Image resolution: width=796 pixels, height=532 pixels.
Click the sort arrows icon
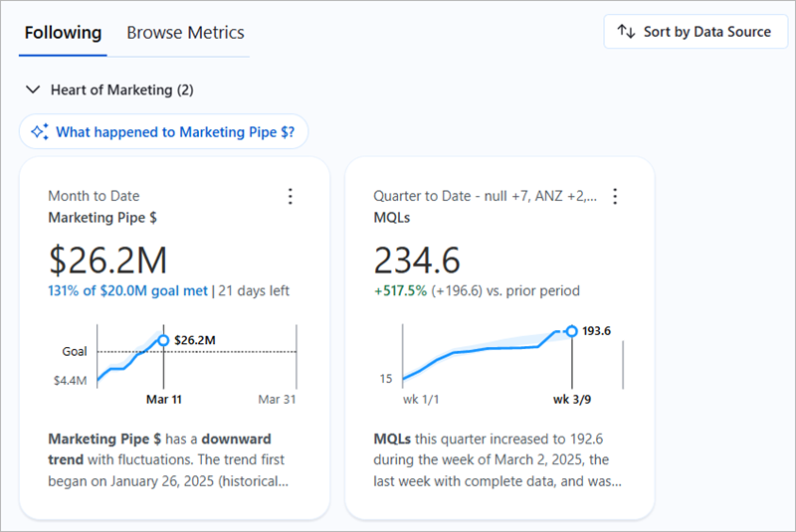click(626, 32)
